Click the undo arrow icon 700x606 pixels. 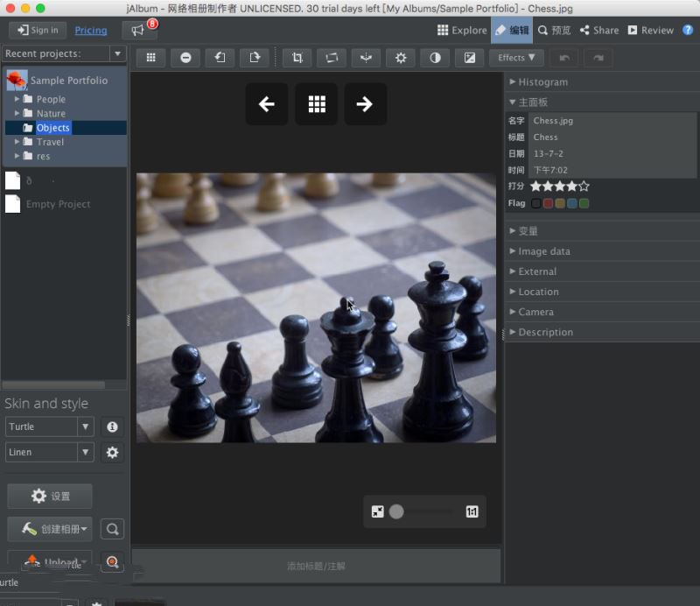(x=564, y=58)
